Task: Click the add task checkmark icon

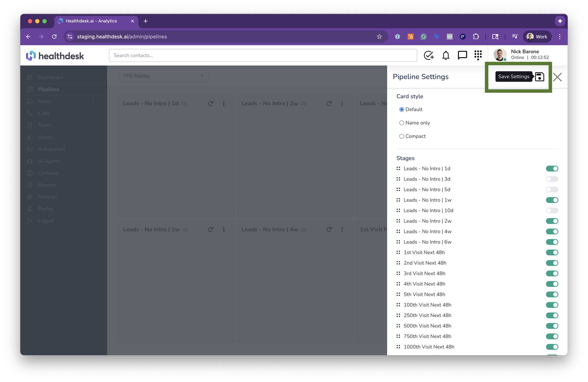Action: (429, 55)
